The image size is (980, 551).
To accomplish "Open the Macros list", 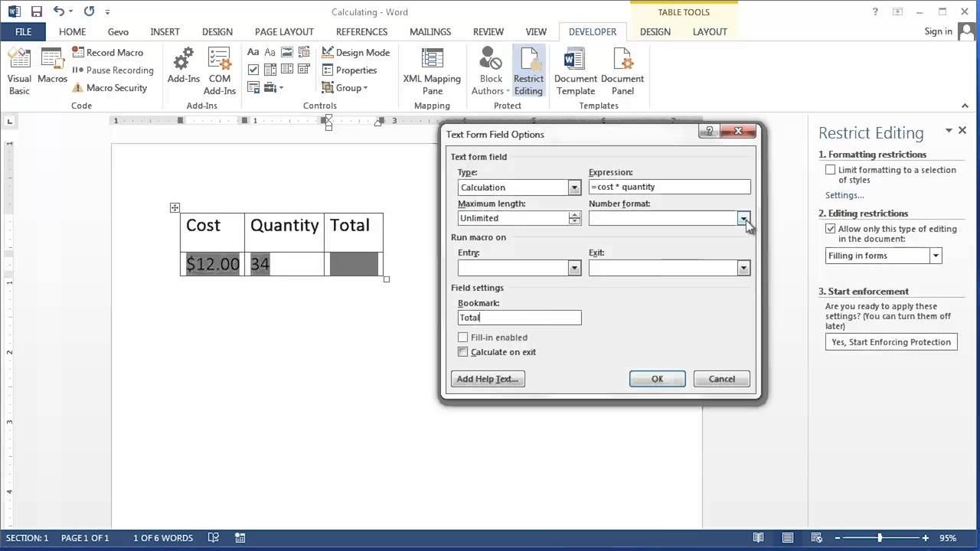I will tap(52, 66).
